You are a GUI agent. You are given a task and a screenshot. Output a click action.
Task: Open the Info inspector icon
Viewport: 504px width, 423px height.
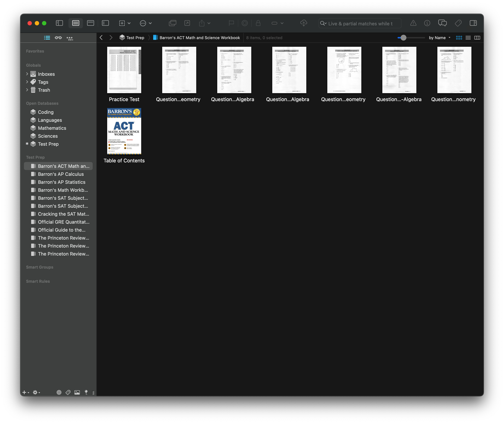427,23
